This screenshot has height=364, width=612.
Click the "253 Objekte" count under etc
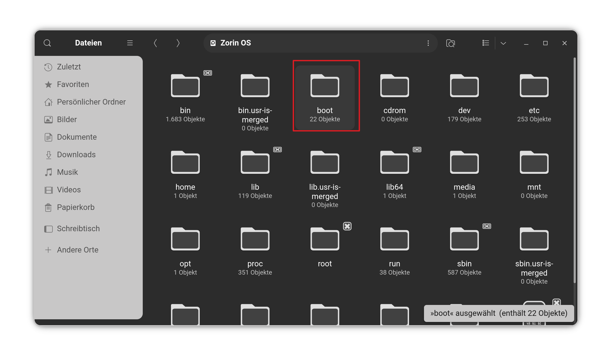tap(534, 119)
